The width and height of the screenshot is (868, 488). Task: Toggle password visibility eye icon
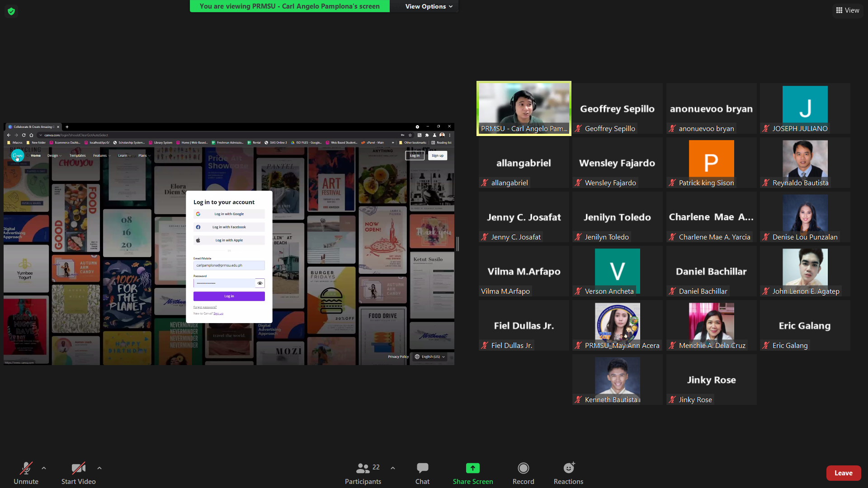pos(260,283)
